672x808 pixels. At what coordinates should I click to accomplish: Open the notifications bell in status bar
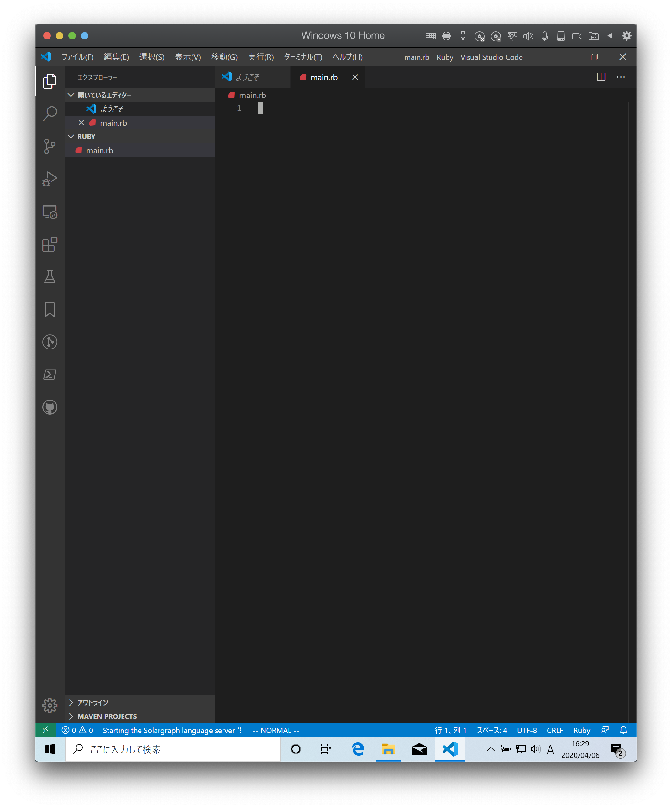pos(623,730)
